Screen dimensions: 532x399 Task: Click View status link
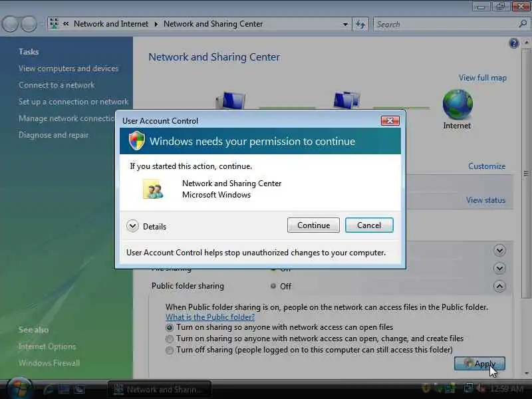pyautogui.click(x=485, y=200)
